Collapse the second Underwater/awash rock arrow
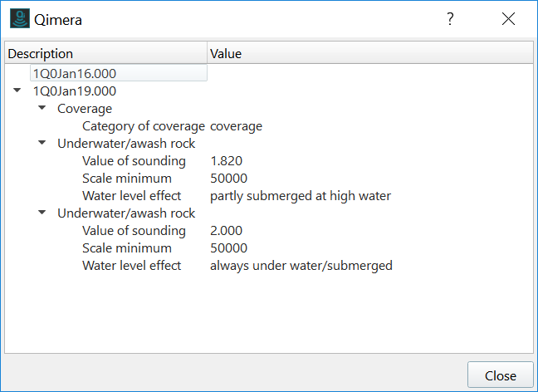This screenshot has height=392, width=538. [42, 213]
